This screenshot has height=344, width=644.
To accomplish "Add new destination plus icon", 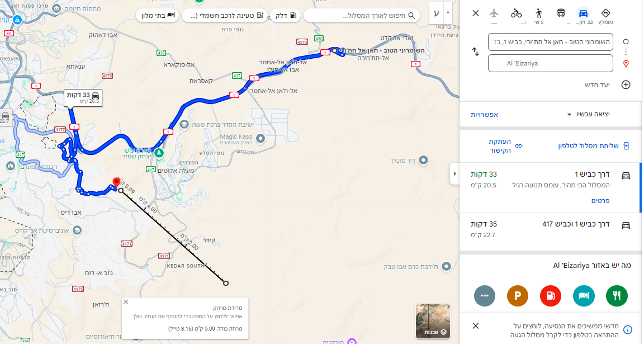I will pos(626,84).
